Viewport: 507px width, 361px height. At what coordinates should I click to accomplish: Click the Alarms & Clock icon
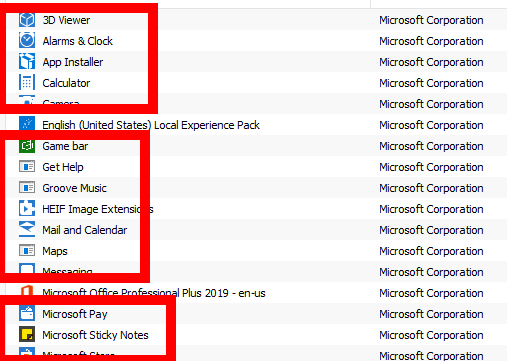click(27, 41)
